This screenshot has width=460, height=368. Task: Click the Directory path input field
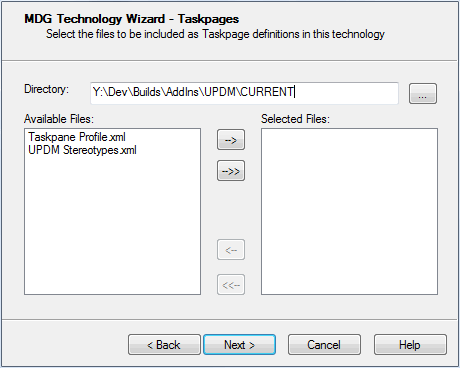244,93
